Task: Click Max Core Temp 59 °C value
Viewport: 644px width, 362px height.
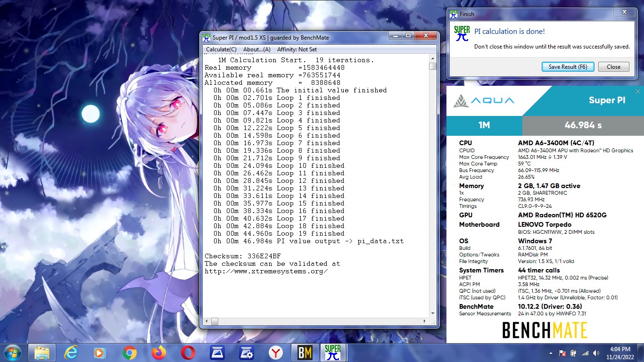Action: (x=524, y=164)
